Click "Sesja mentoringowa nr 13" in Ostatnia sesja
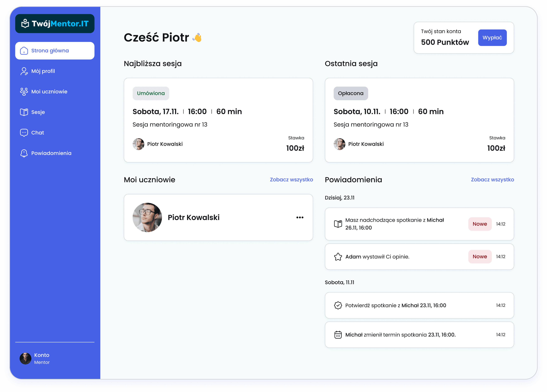This screenshot has width=547, height=392. click(371, 125)
